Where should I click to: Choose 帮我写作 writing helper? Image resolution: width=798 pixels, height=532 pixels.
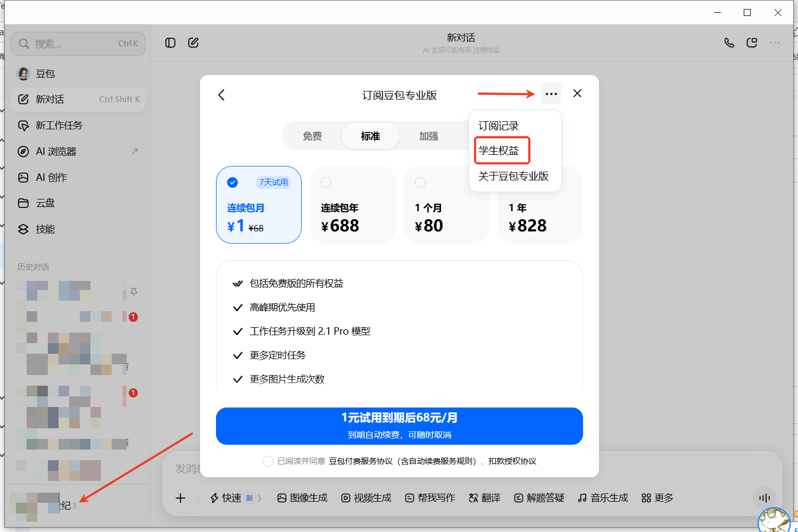point(430,498)
